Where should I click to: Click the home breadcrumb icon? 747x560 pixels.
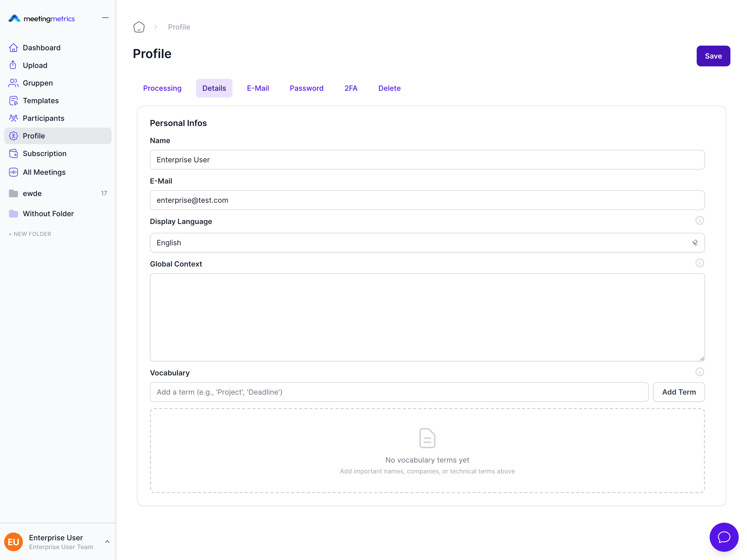coord(139,27)
